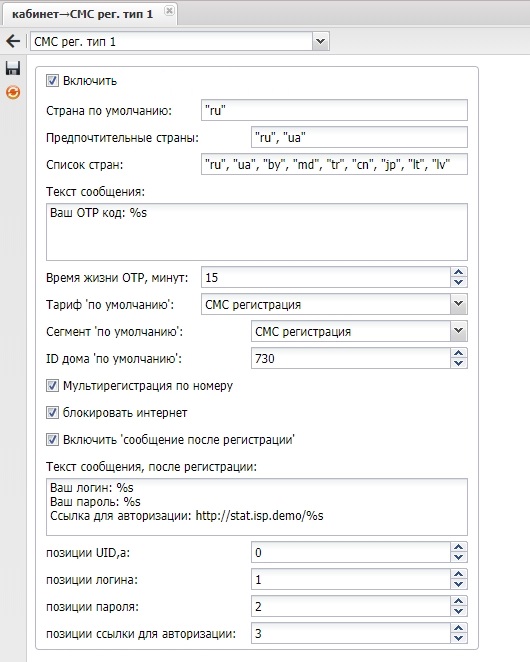This screenshot has width=530, height=662.
Task: Expand the Тариф 'по умолчанию' dropdown
Action: click(x=459, y=304)
